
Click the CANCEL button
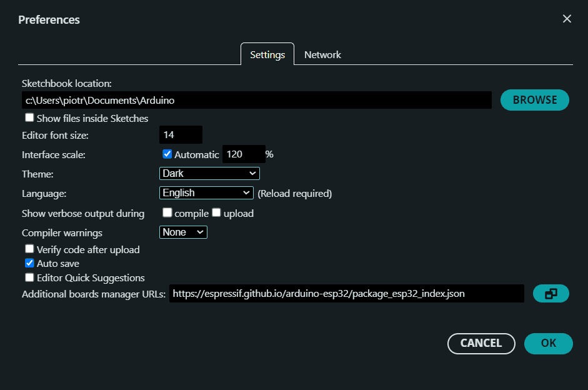click(481, 343)
